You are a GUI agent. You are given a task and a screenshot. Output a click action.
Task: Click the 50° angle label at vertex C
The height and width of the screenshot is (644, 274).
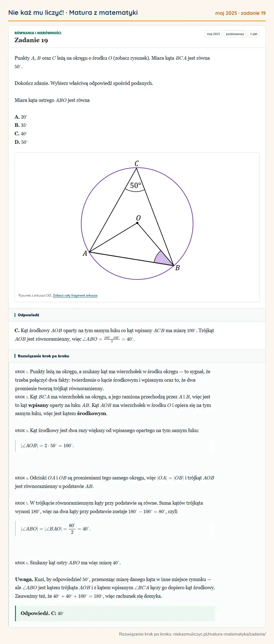(x=135, y=185)
